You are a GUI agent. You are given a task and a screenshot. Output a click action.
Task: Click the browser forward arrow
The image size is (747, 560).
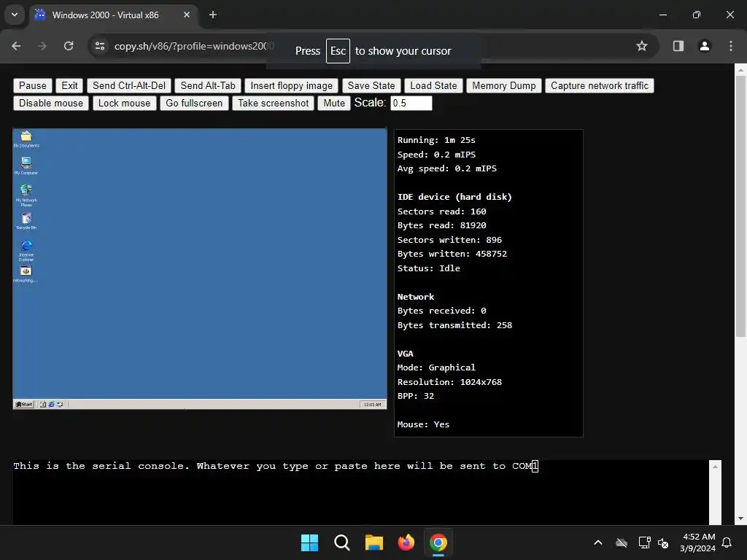(42, 46)
